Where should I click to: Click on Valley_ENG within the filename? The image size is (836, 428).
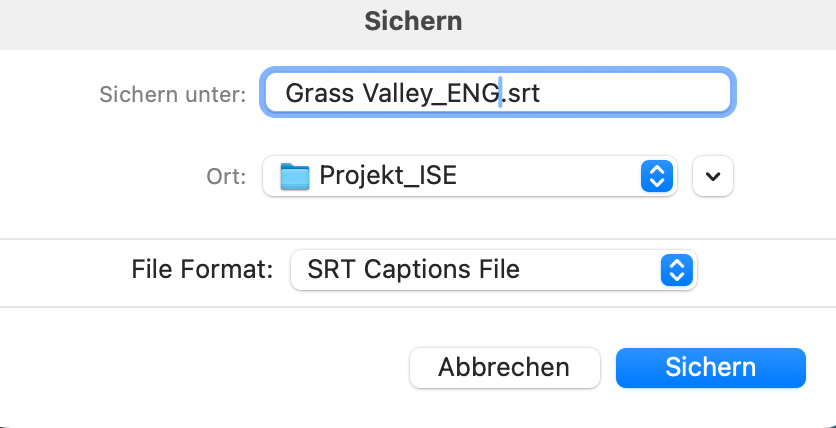coord(431,94)
